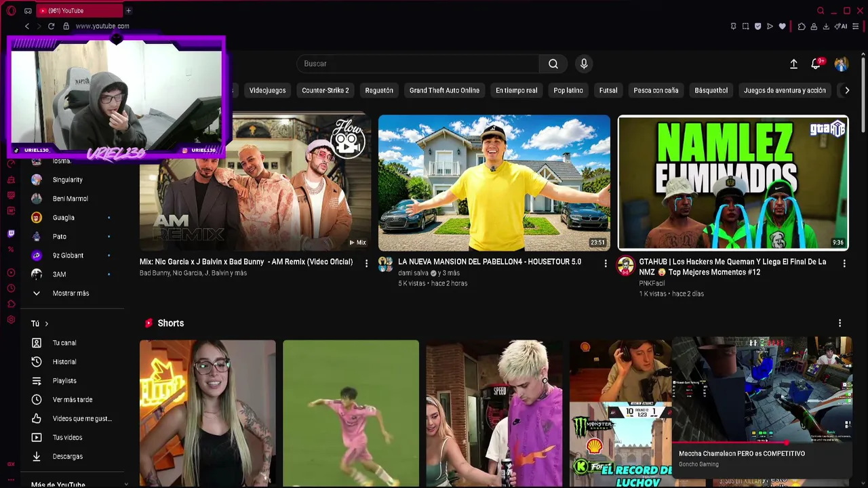
Task: Select the Reguetón filter chip
Action: pyautogui.click(x=379, y=90)
